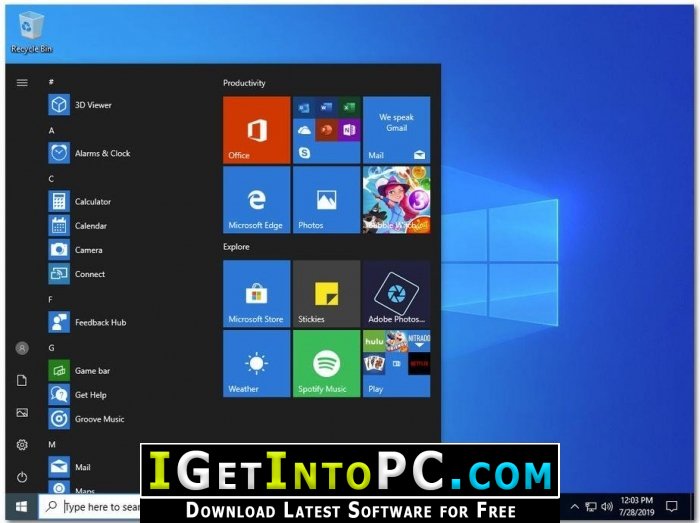Launch the Adobe Photoshop Express tile
Screen dimensions: 700x523
(396, 294)
